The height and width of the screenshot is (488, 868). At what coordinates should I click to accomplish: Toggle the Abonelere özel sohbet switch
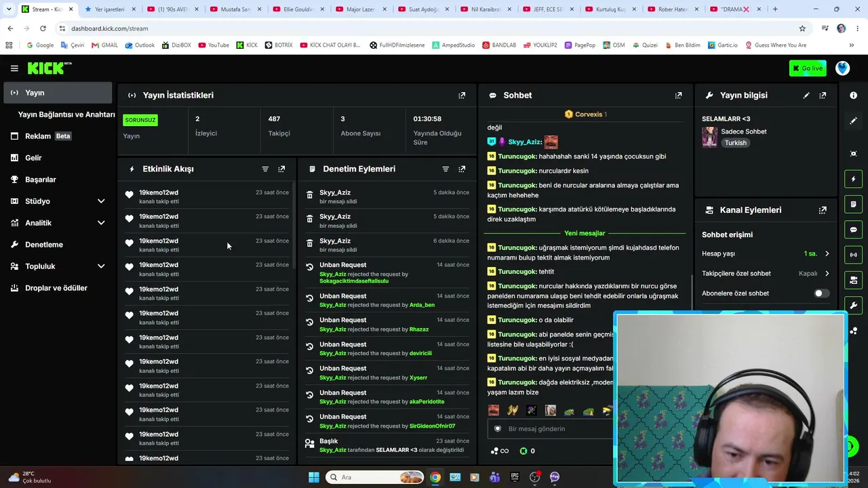point(821,293)
